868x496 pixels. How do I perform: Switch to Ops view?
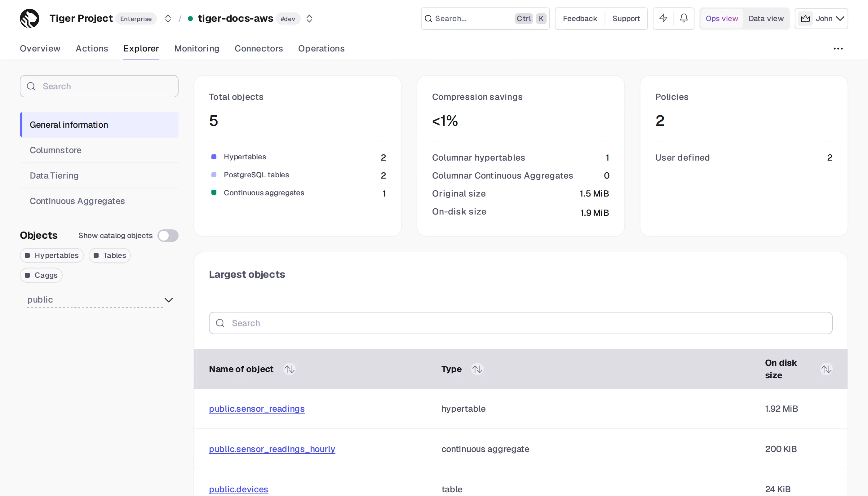point(721,18)
